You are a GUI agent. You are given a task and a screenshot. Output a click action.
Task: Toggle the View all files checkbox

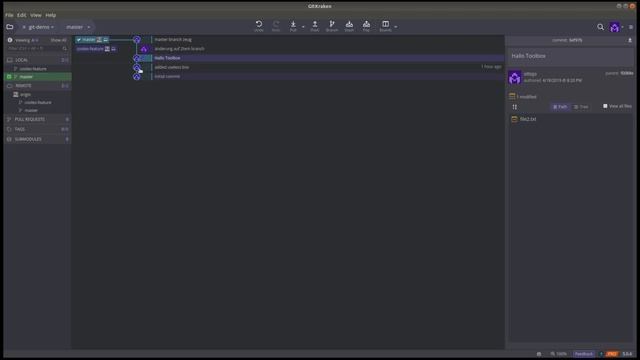(x=605, y=106)
